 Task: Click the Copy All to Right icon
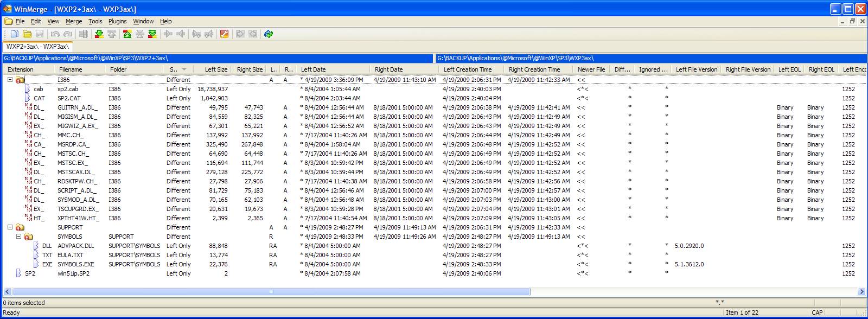point(240,34)
